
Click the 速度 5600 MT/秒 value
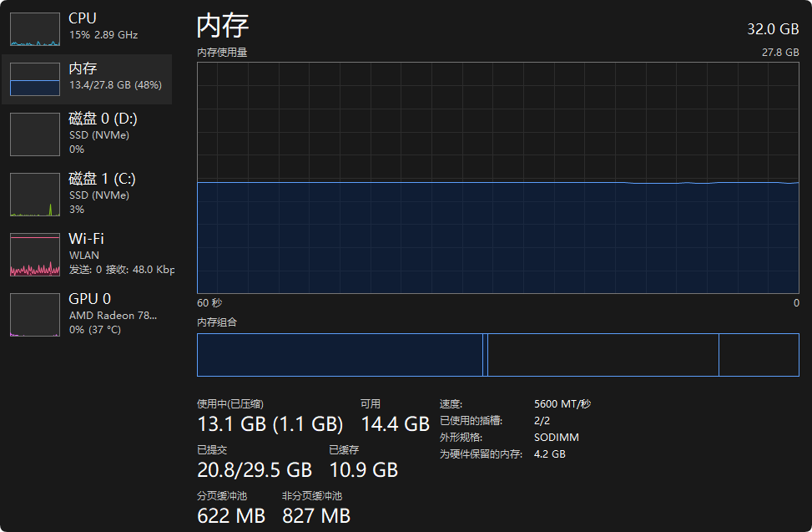[562, 404]
